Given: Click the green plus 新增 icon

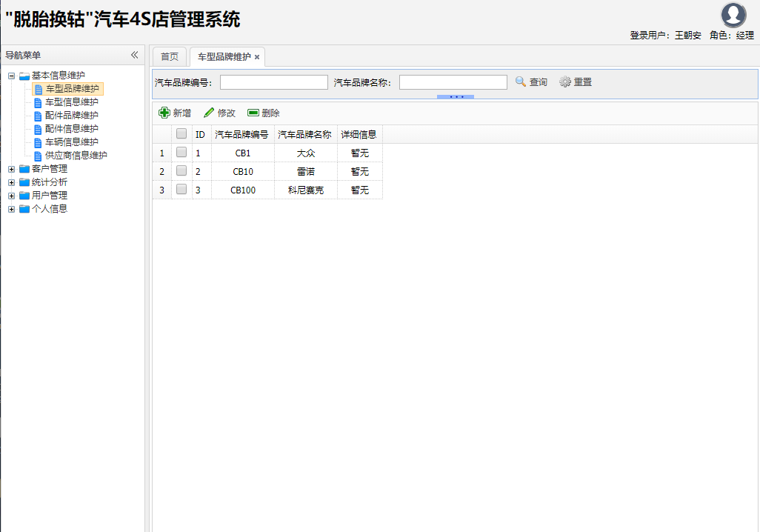Looking at the screenshot, I should point(164,112).
